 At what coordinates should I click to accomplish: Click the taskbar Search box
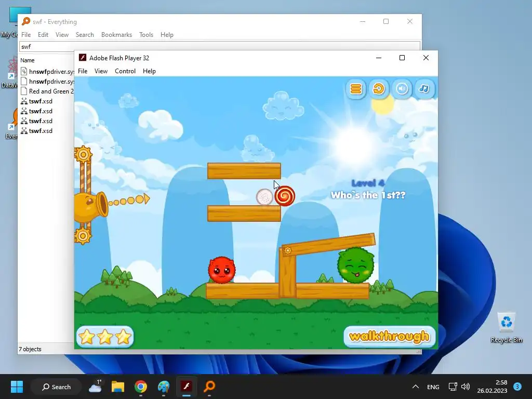56,387
